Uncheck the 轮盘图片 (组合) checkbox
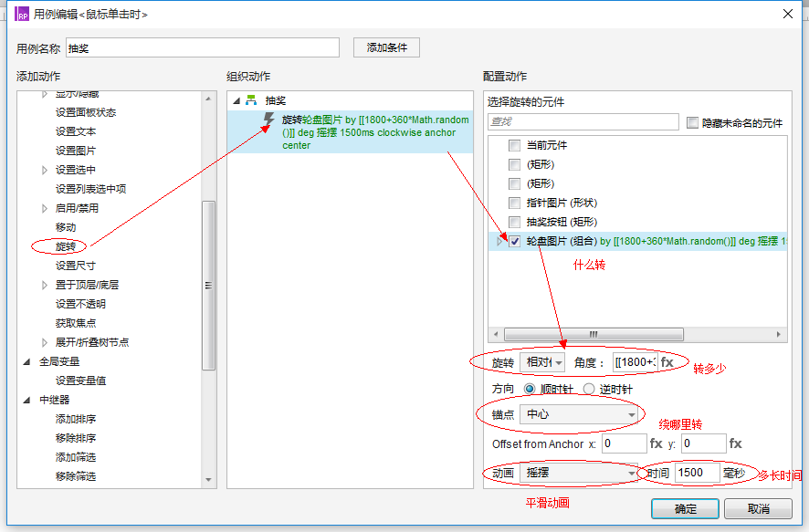The image size is (809, 532). tap(514, 241)
